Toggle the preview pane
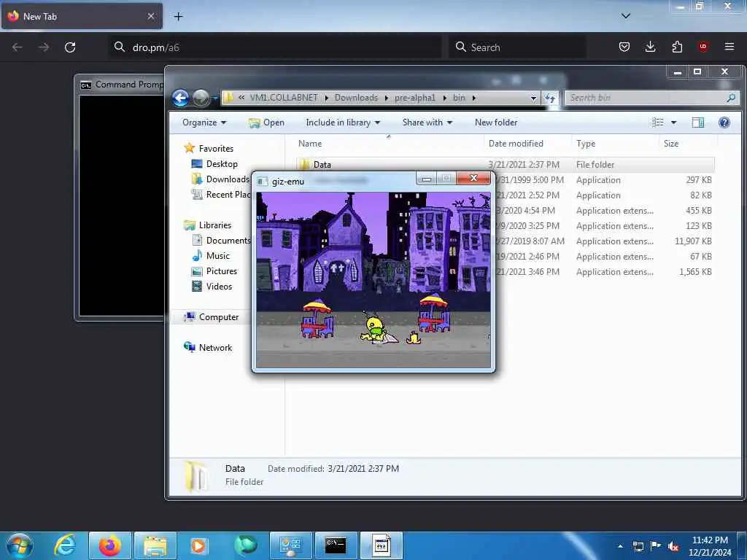The width and height of the screenshot is (747, 560). click(x=698, y=122)
